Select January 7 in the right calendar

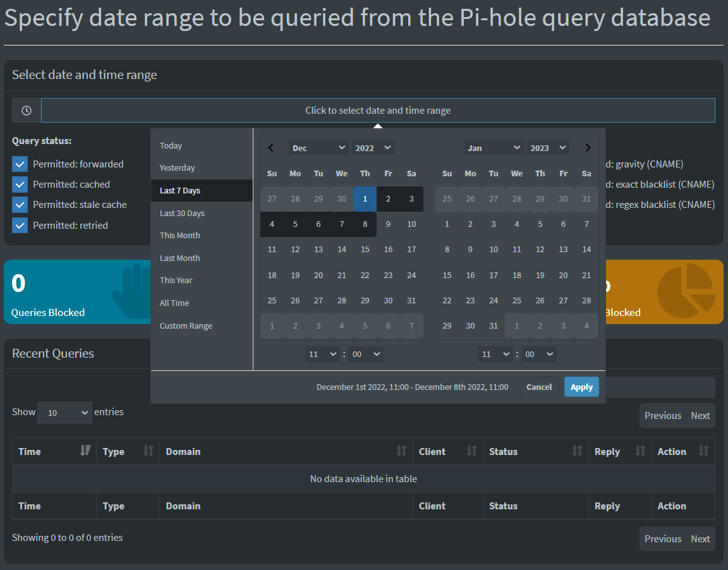click(x=586, y=224)
